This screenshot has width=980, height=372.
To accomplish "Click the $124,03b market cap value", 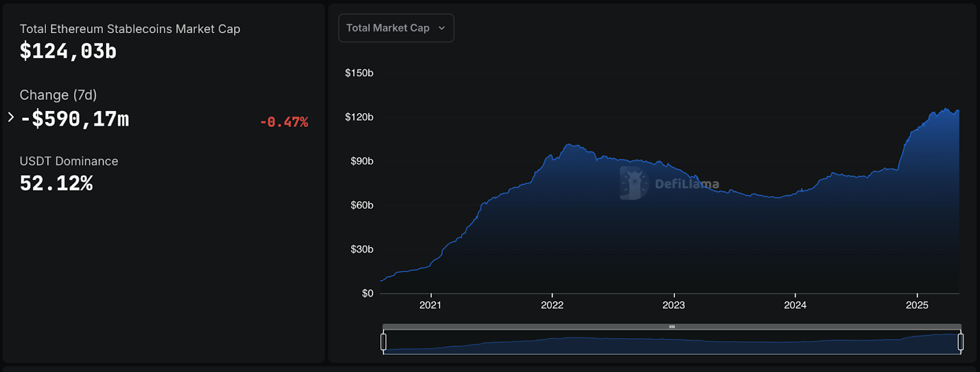I will pos(68,51).
